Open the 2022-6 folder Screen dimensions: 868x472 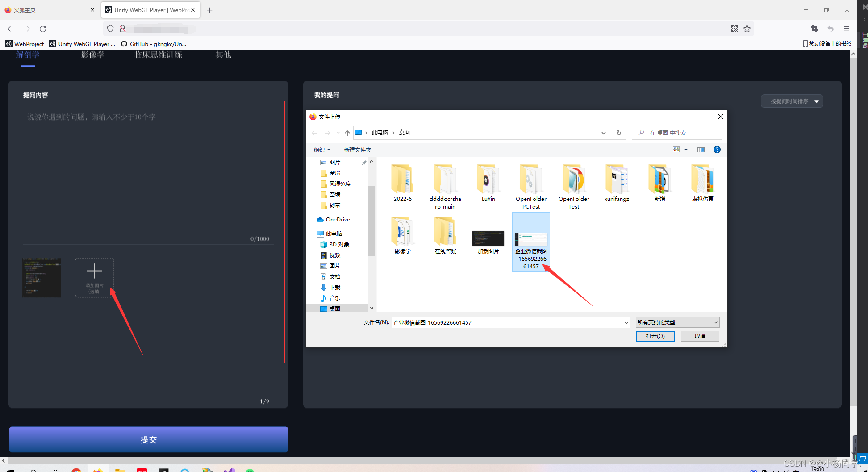coord(402,183)
